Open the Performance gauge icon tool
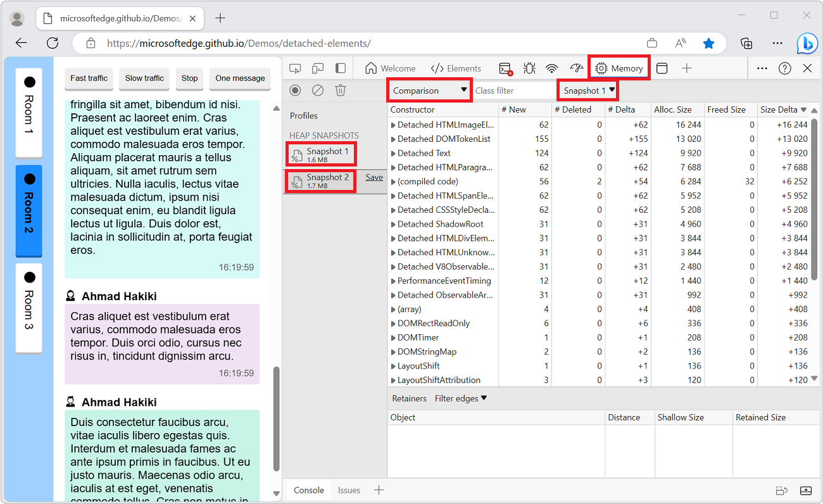The image size is (823, 504). pos(575,68)
